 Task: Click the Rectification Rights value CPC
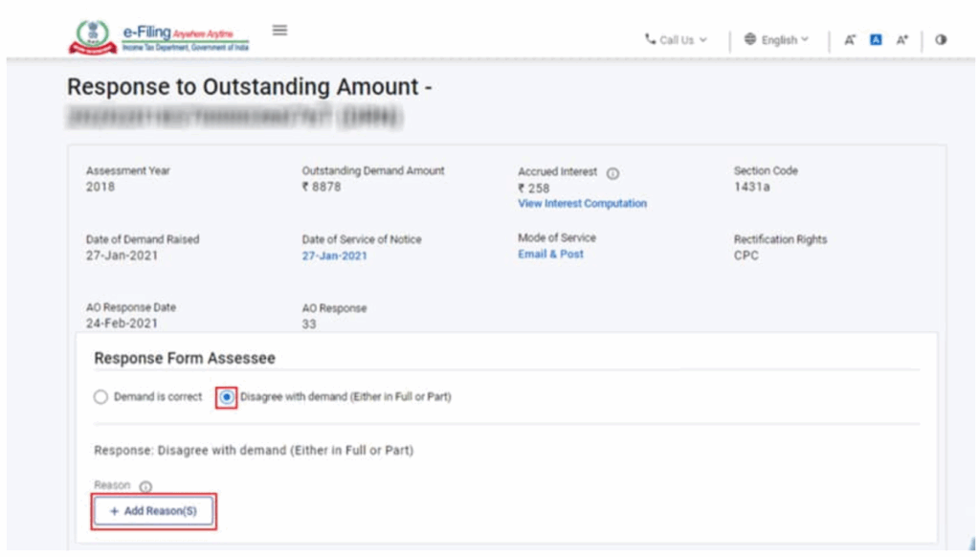pos(746,256)
